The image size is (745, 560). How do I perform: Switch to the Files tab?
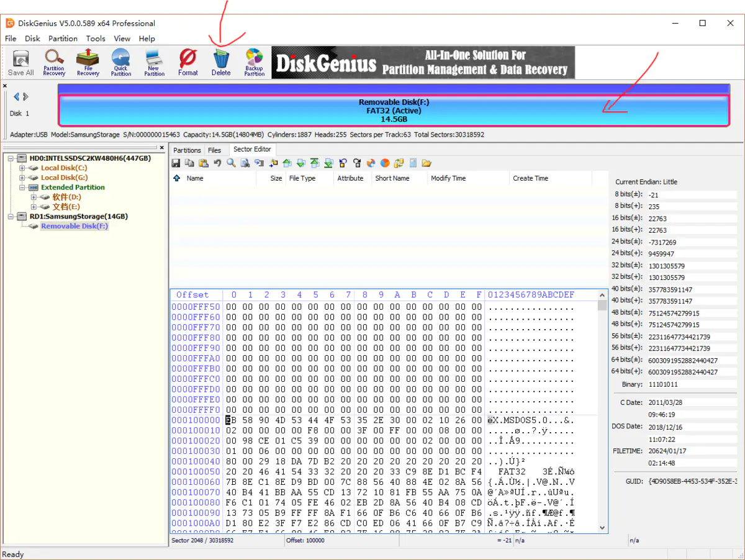click(x=215, y=150)
